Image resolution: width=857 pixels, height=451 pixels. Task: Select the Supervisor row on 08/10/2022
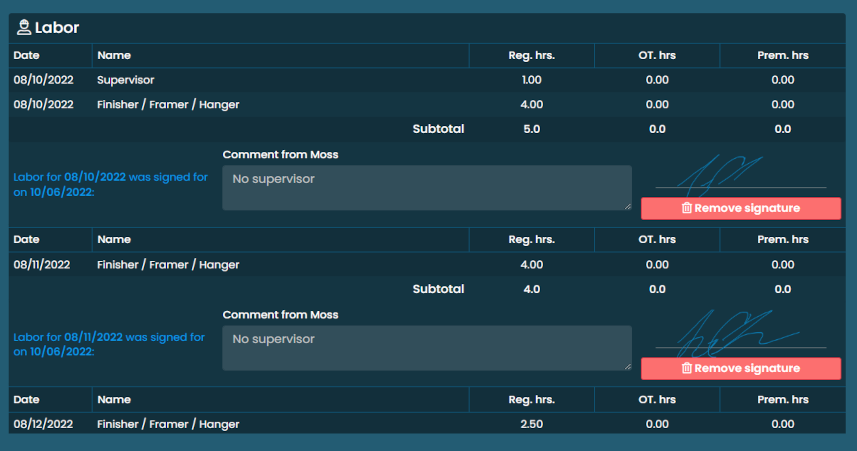tap(125, 79)
